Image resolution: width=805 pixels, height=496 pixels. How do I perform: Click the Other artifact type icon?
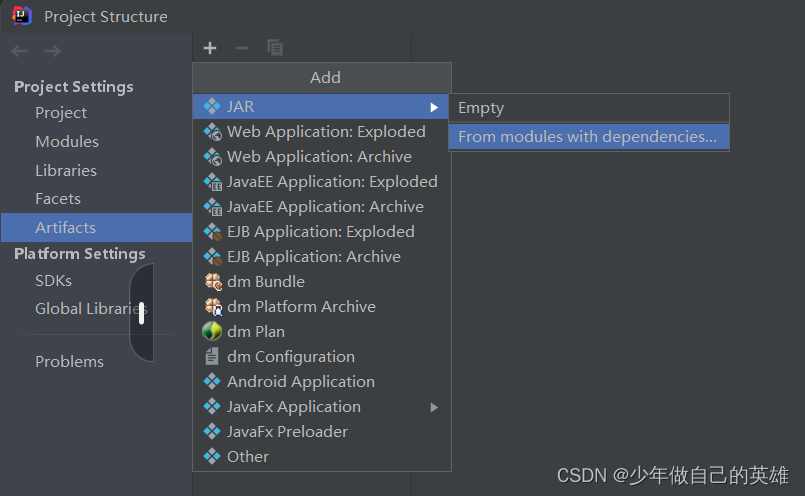pyautogui.click(x=212, y=456)
